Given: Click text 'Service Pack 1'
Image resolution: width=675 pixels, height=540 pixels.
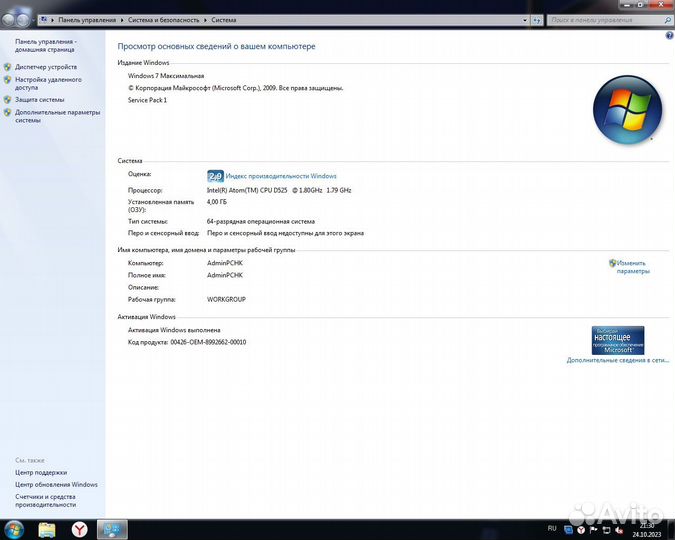Looking at the screenshot, I should coord(147,100).
